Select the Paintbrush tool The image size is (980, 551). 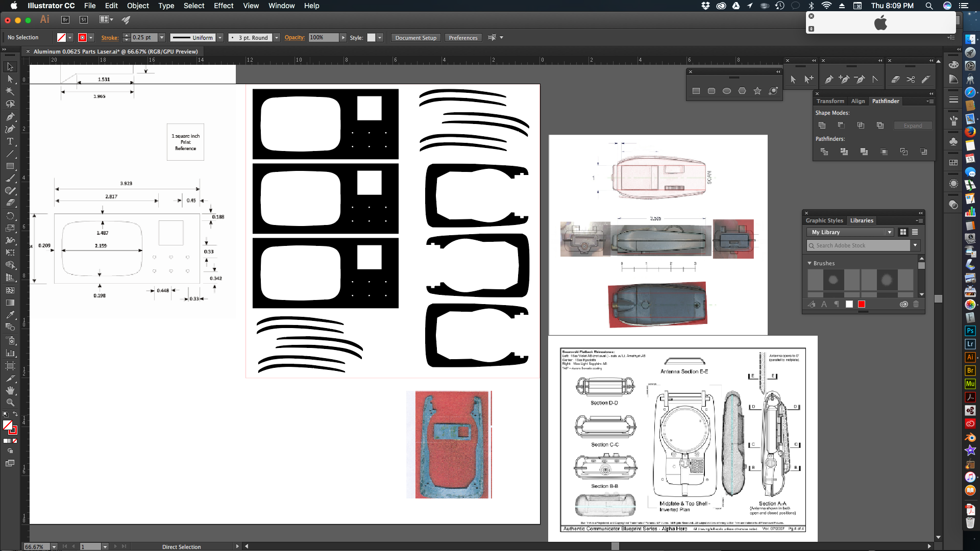coord(10,179)
